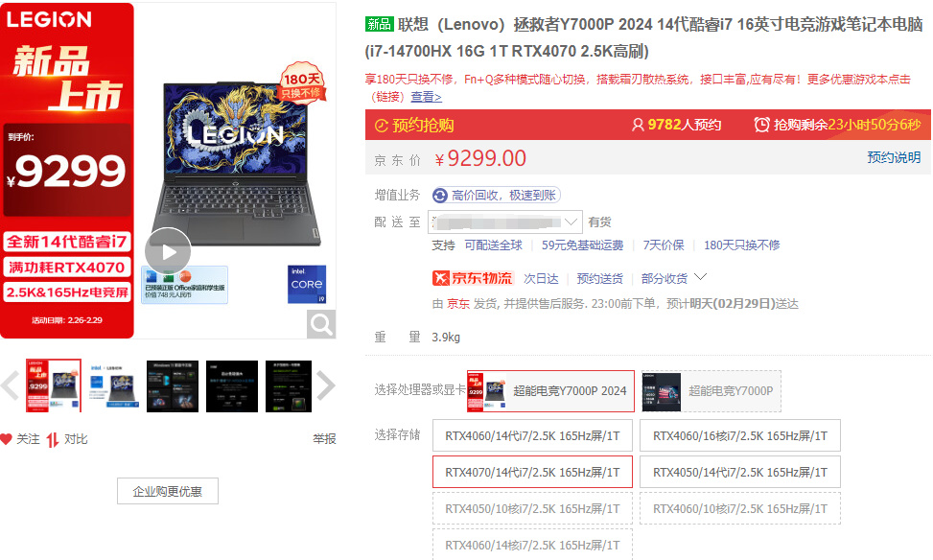Select second thumbnail with Intel laptop
The image size is (933, 560).
pyautogui.click(x=113, y=385)
